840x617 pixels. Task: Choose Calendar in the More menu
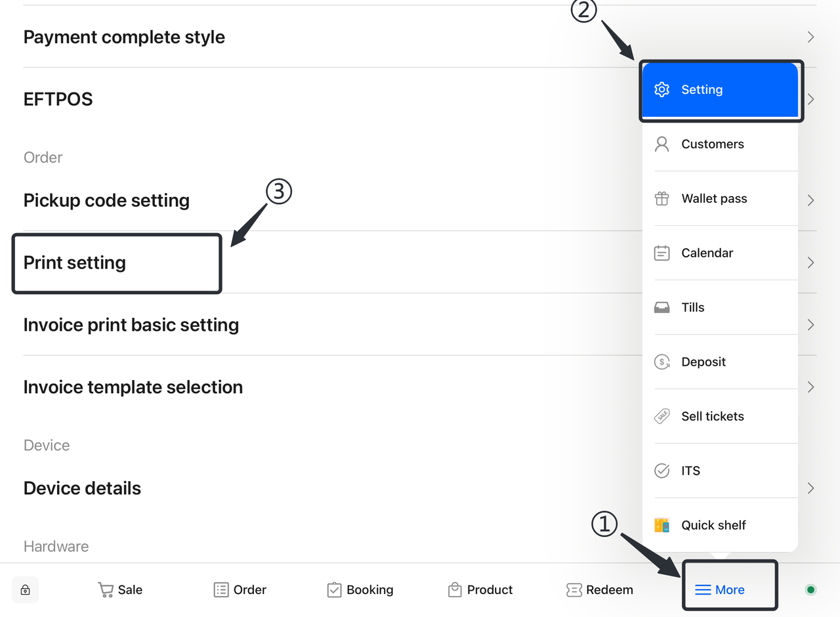click(x=707, y=253)
